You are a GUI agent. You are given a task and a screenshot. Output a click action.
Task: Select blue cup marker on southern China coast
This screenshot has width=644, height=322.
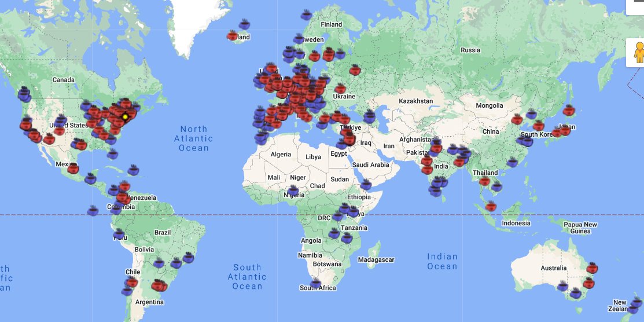click(512, 162)
